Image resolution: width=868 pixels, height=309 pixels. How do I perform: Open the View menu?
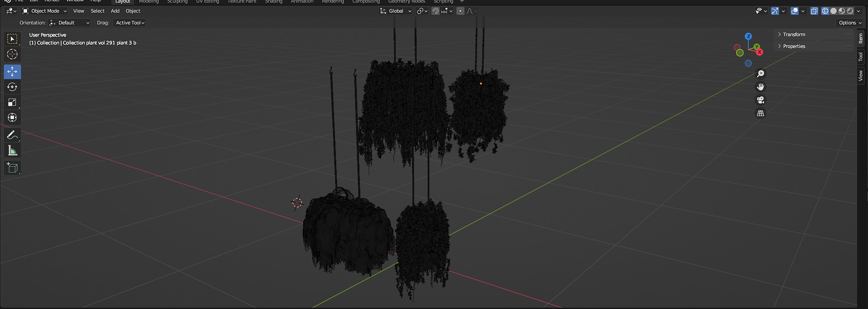78,11
